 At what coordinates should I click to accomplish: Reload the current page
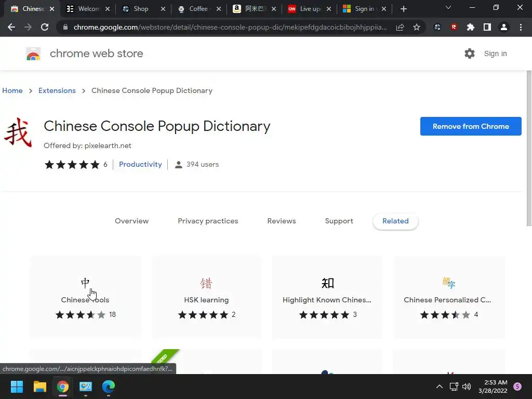(45, 27)
